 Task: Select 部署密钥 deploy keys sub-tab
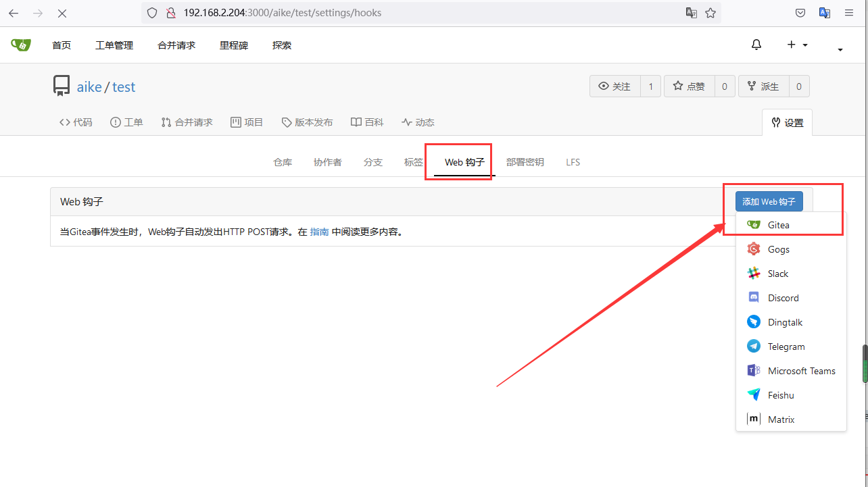(525, 162)
